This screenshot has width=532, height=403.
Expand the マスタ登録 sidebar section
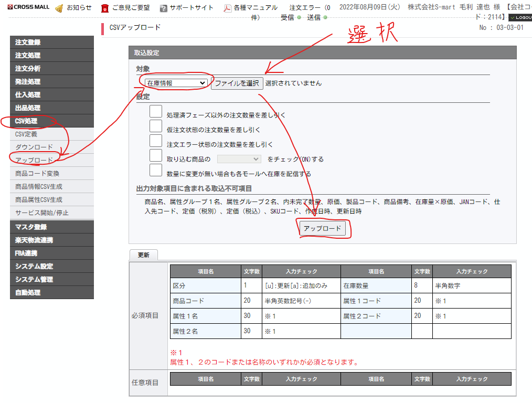(51, 227)
